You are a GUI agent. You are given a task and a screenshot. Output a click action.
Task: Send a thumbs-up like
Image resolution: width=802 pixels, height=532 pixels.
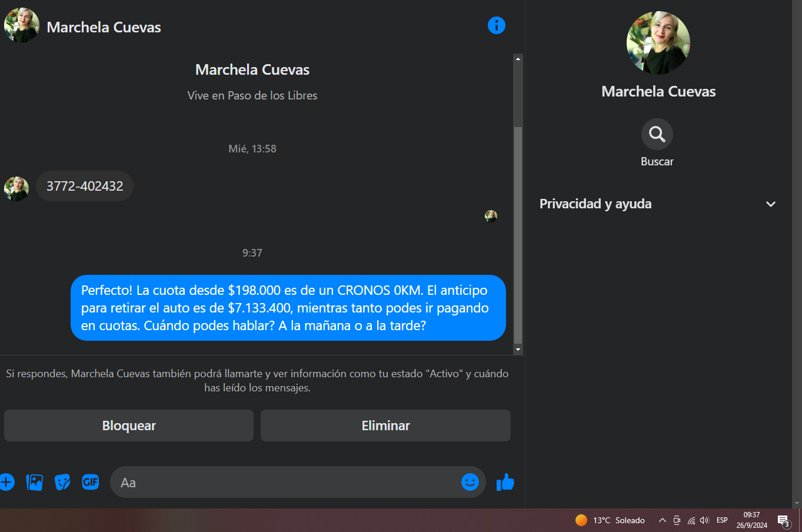(x=505, y=482)
